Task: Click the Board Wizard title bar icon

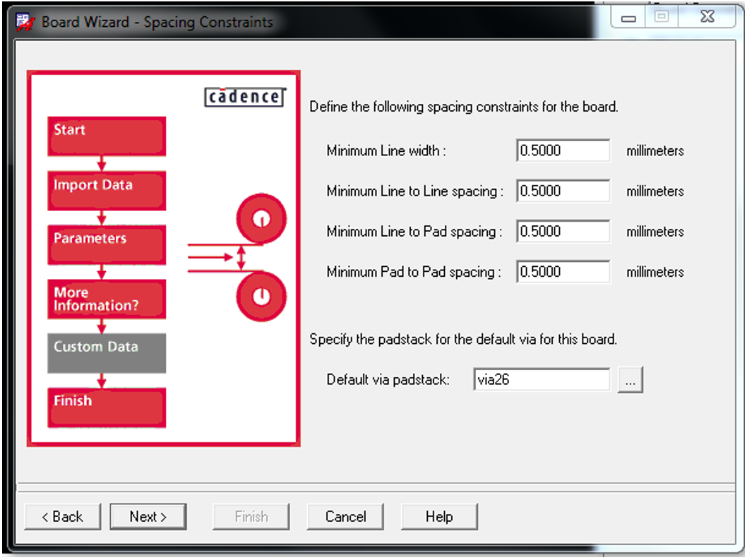Action: (x=25, y=22)
